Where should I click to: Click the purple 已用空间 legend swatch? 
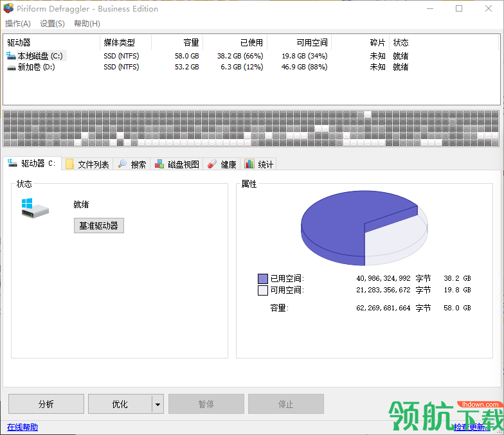[262, 279]
